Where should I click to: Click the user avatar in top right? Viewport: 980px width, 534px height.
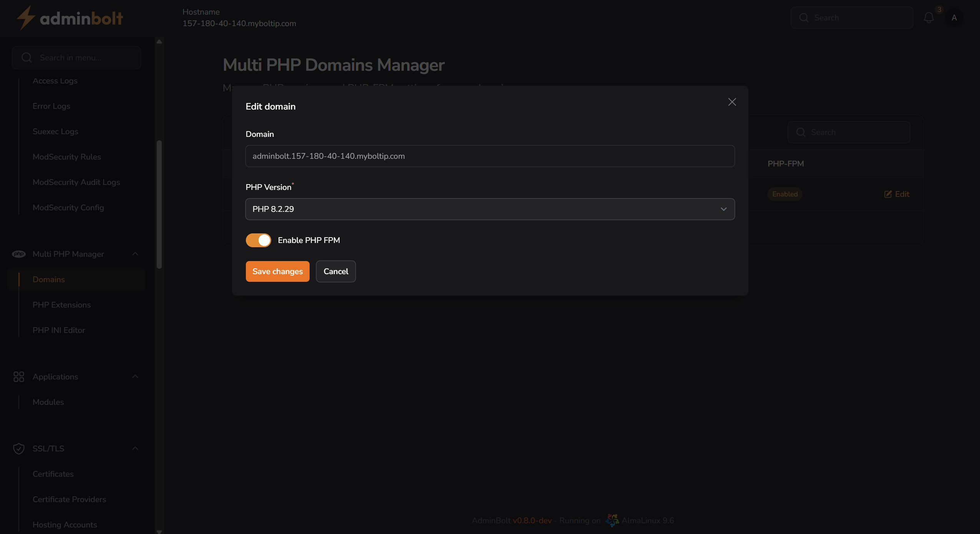[x=954, y=18]
